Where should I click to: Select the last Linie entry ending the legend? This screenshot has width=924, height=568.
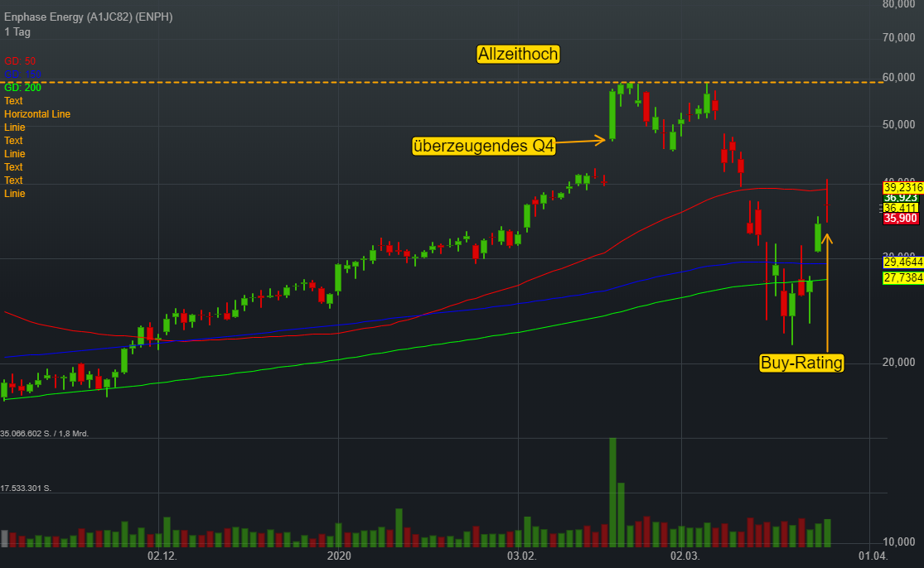click(x=15, y=194)
